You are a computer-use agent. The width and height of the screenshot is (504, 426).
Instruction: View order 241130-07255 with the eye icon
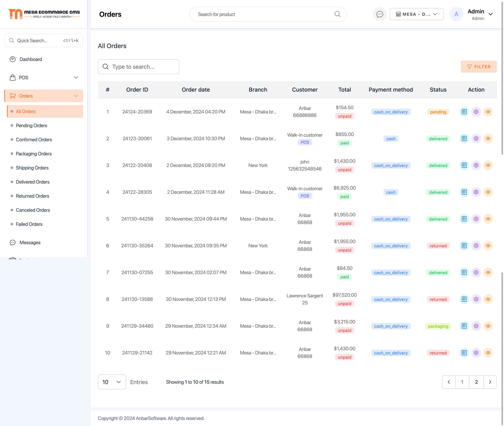(488, 273)
